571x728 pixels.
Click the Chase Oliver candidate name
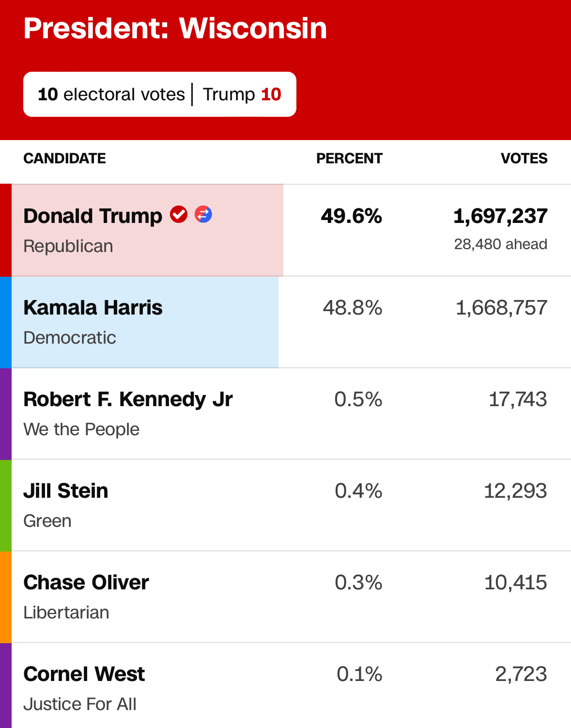86,583
